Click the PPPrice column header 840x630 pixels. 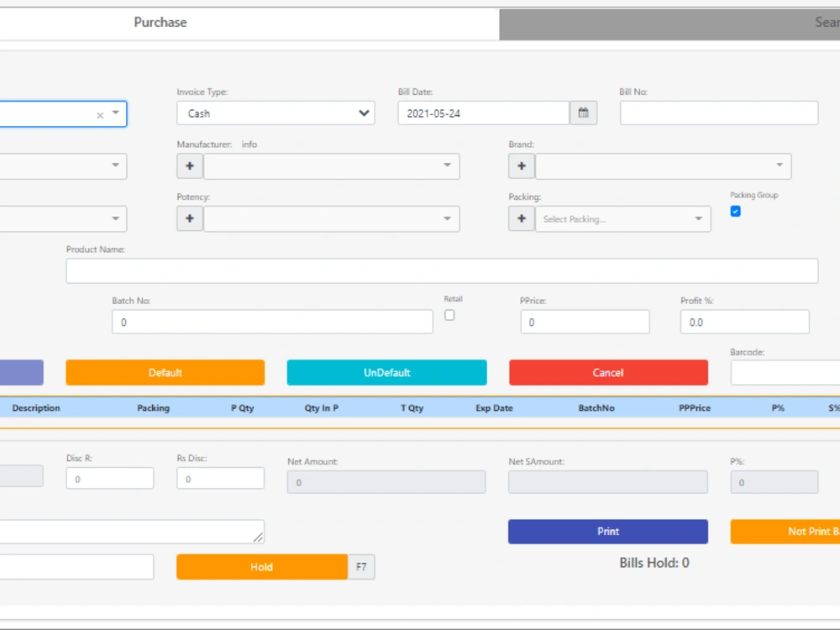(695, 408)
